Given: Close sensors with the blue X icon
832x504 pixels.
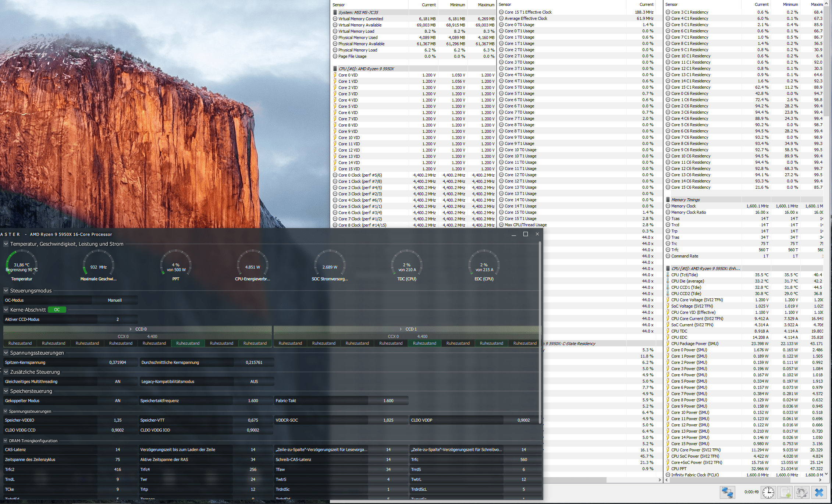Looking at the screenshot, I should [x=819, y=492].
